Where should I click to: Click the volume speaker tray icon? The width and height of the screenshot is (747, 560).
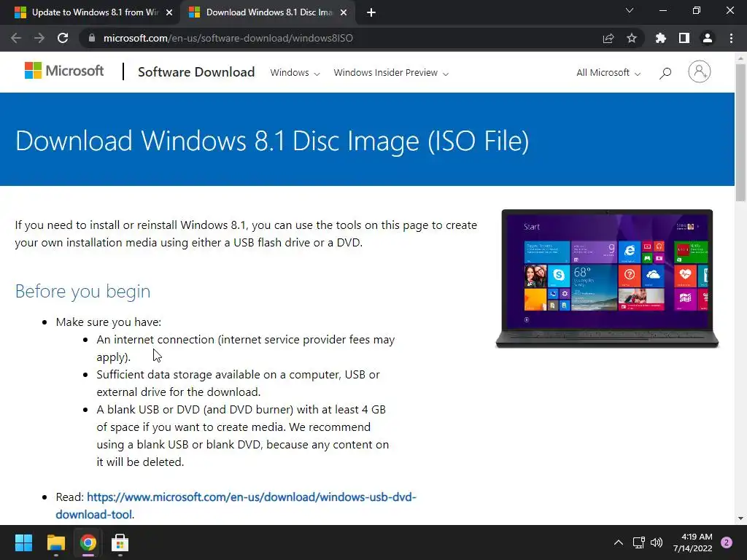[657, 542]
